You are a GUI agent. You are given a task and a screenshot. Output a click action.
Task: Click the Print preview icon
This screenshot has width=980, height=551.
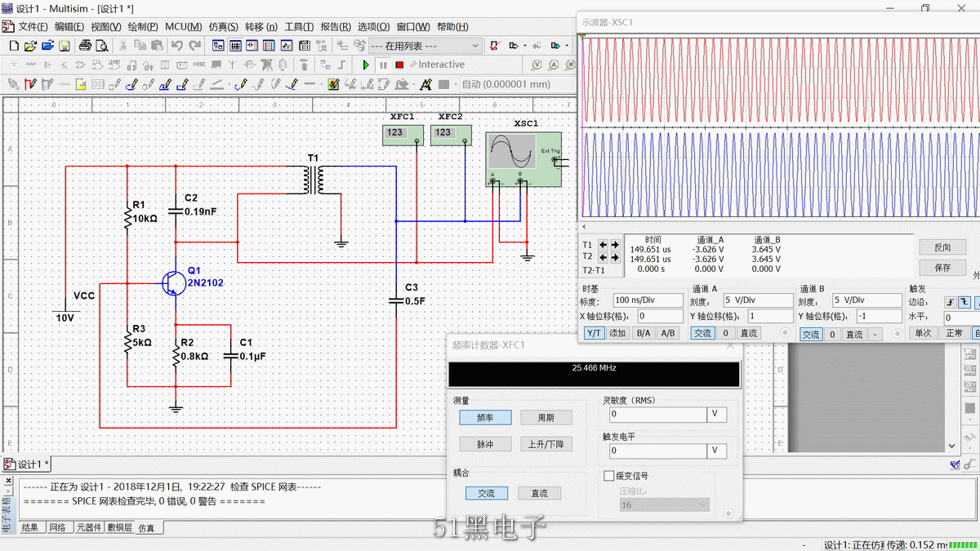pyautogui.click(x=102, y=46)
